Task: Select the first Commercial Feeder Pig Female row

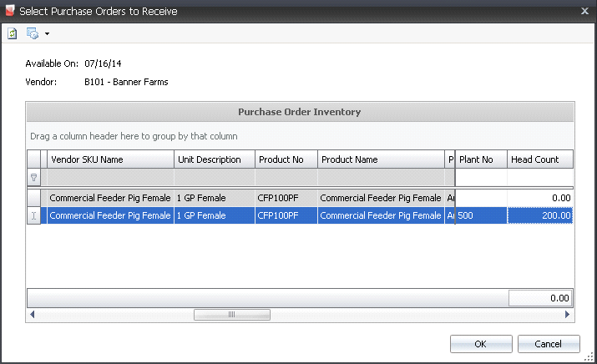Action: coord(109,198)
